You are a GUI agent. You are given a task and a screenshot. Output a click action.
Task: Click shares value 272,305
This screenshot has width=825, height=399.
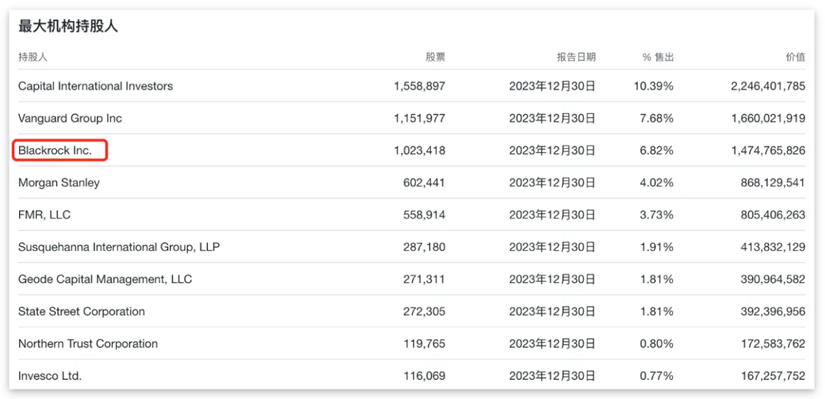coord(425,312)
